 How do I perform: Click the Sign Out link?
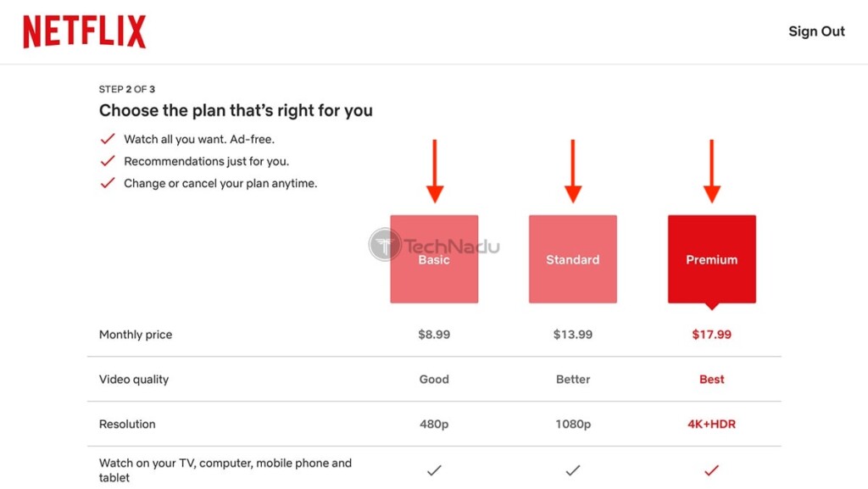[x=816, y=31]
